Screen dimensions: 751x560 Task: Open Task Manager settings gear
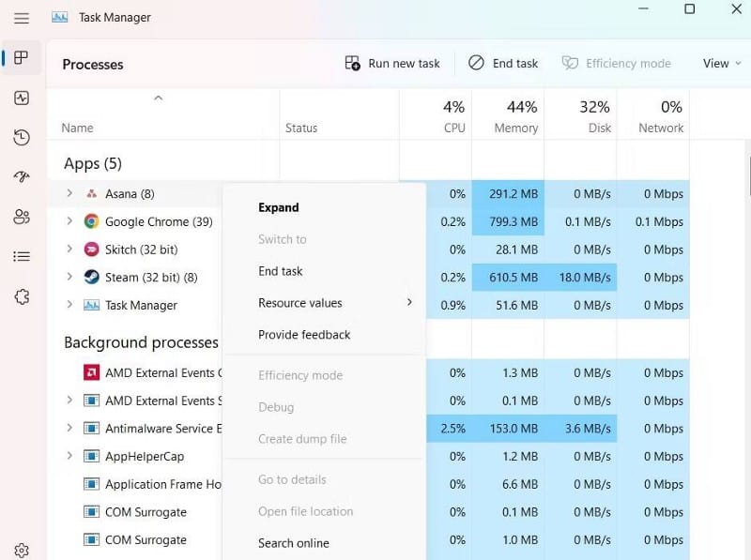(x=22, y=551)
